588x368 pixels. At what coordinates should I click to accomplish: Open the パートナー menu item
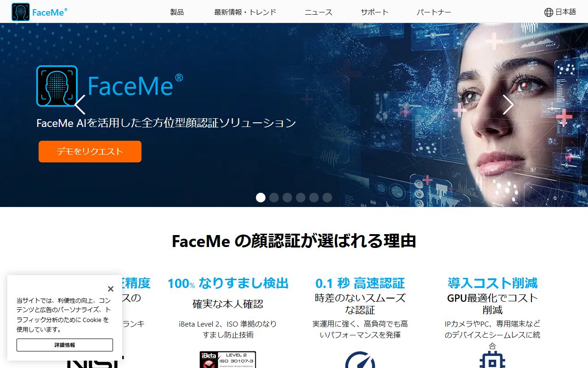click(x=434, y=12)
